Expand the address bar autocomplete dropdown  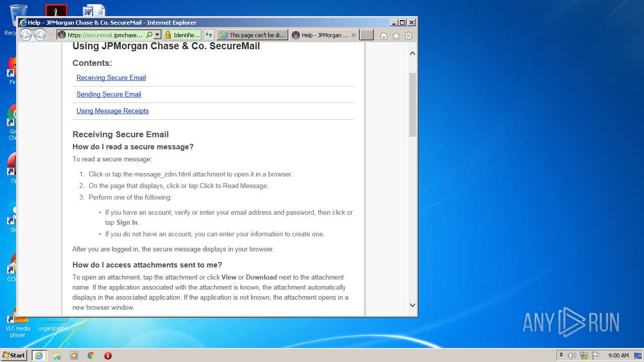click(157, 35)
